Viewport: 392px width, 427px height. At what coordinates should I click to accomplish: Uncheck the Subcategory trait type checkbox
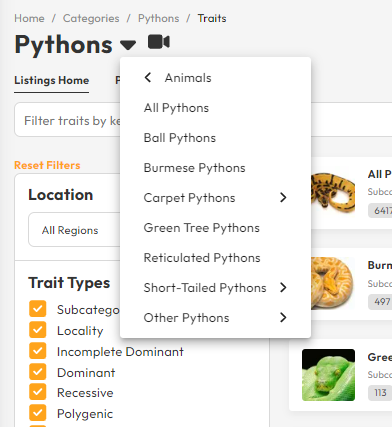[x=38, y=309]
